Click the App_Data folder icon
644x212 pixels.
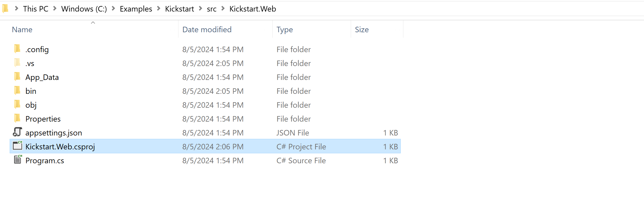point(17,77)
